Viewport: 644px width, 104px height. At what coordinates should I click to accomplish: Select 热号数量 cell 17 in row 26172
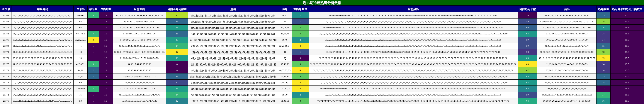pos(603,95)
